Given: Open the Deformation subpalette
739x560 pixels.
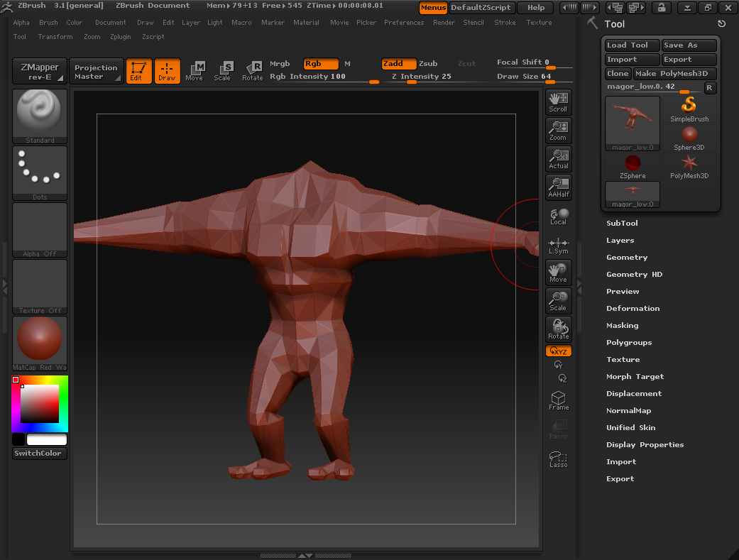Looking at the screenshot, I should click(633, 309).
